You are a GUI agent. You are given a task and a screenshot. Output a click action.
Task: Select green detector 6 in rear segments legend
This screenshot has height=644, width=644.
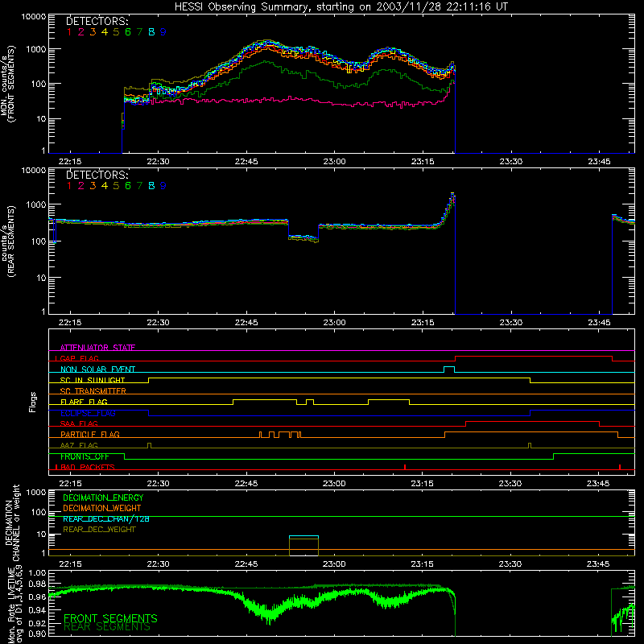128,186
